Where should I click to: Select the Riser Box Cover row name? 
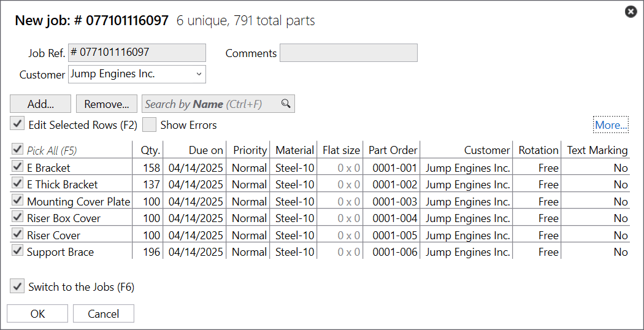pos(64,218)
